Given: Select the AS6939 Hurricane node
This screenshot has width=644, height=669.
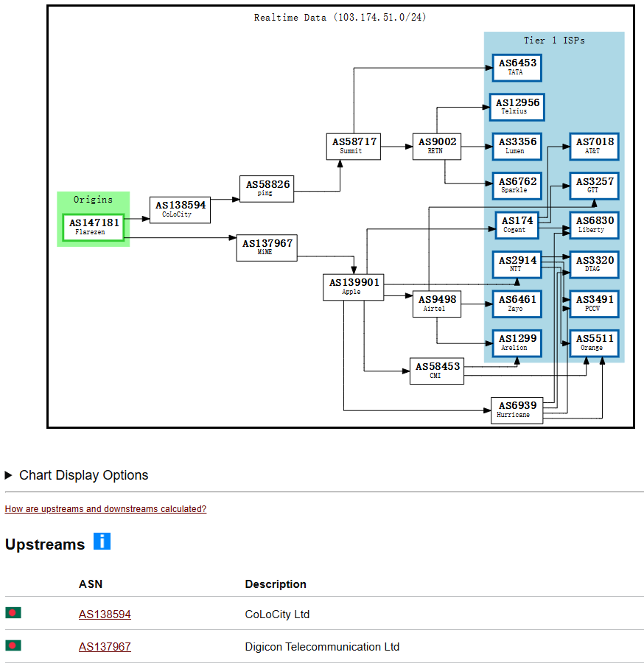Looking at the screenshot, I should point(517,410).
